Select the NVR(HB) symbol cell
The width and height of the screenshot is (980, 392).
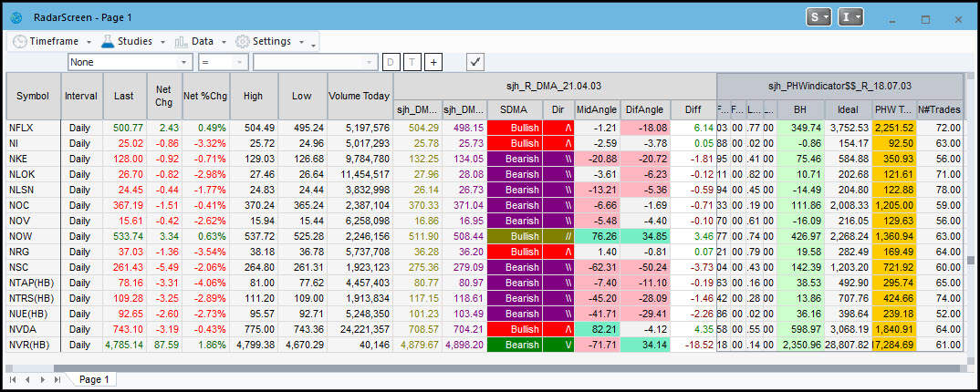[x=33, y=345]
